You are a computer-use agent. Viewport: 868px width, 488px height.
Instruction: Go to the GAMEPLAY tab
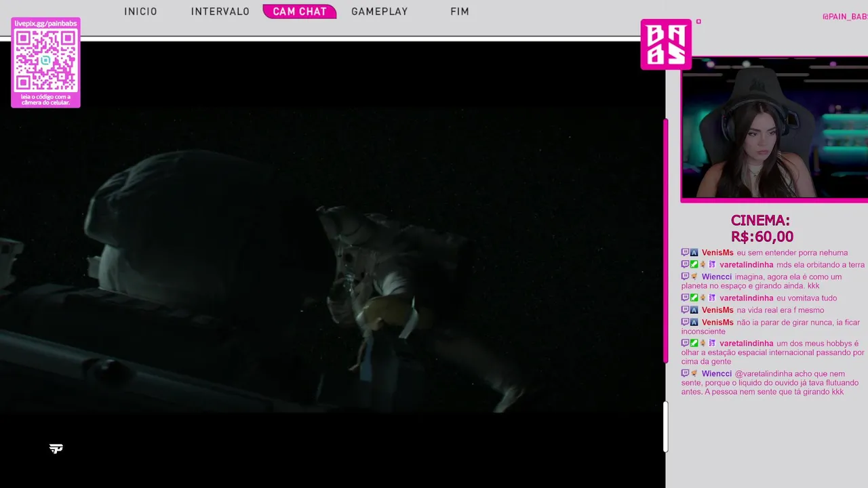tap(380, 12)
